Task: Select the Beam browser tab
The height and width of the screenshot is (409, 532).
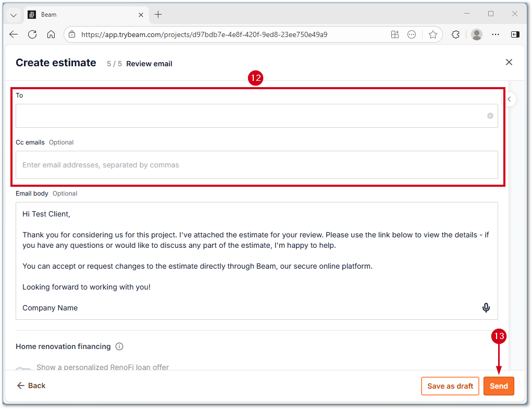Action: click(73, 14)
